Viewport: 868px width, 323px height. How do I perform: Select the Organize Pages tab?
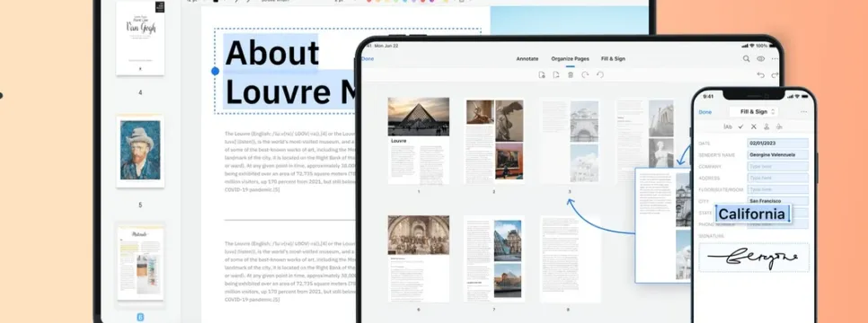coord(570,58)
